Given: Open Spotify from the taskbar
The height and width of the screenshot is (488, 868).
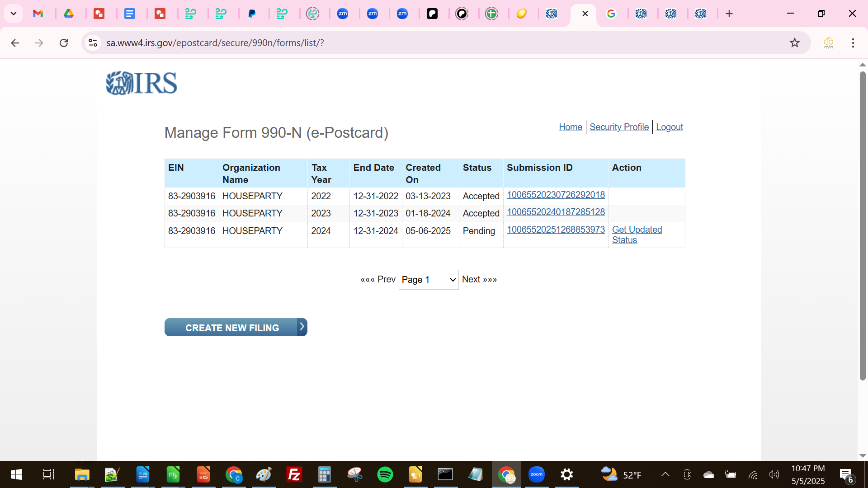Looking at the screenshot, I should pos(385,474).
